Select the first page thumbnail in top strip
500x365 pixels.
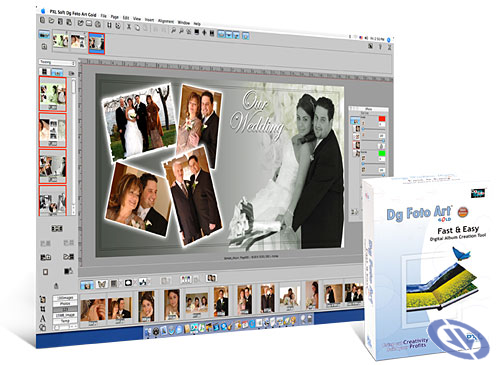pos(60,41)
